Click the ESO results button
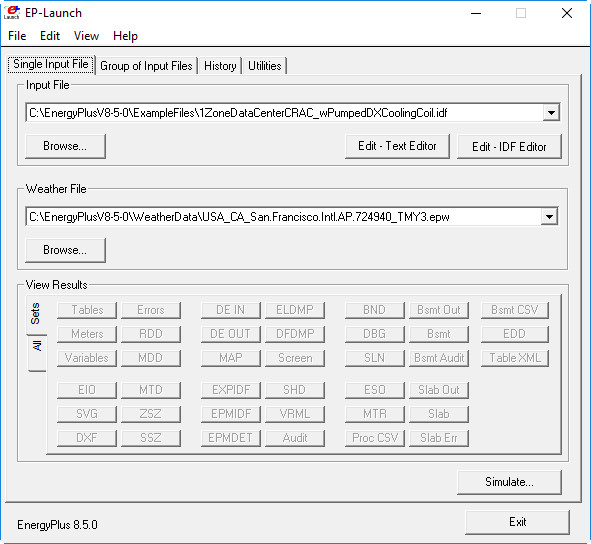Viewport: 591px width, 544px height. 375,390
